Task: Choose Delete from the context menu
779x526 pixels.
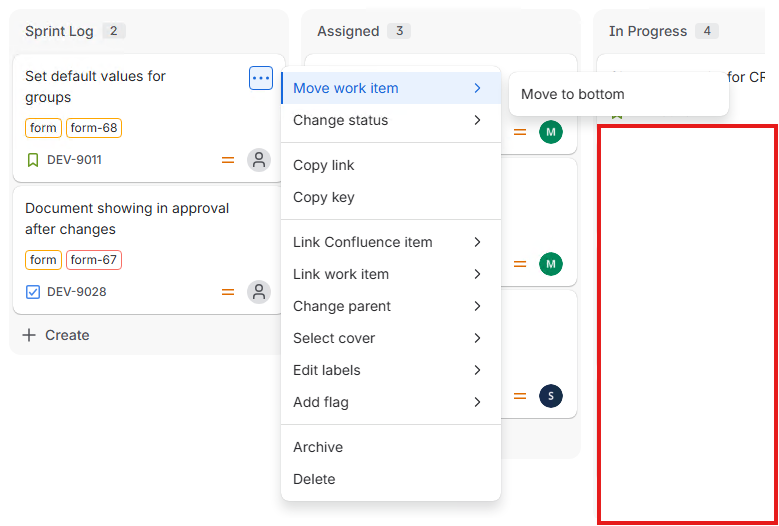Action: click(391, 479)
